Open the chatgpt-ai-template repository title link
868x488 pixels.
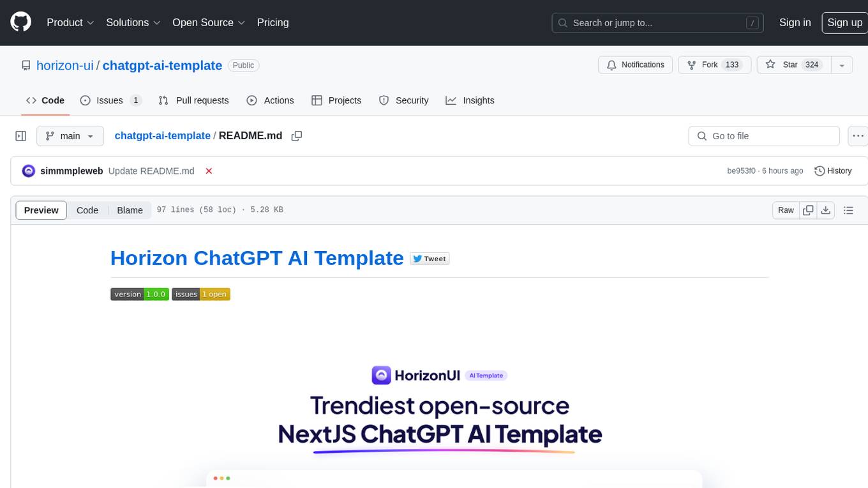(162, 65)
